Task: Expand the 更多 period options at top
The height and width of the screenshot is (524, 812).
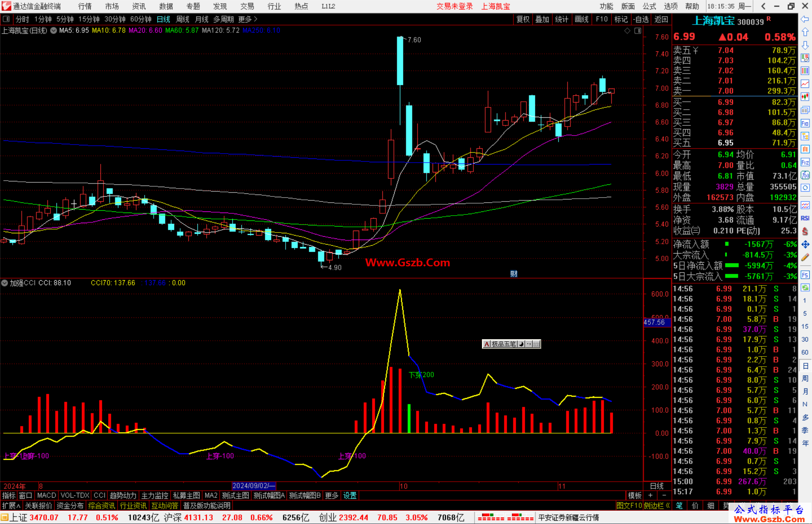Action: click(248, 19)
